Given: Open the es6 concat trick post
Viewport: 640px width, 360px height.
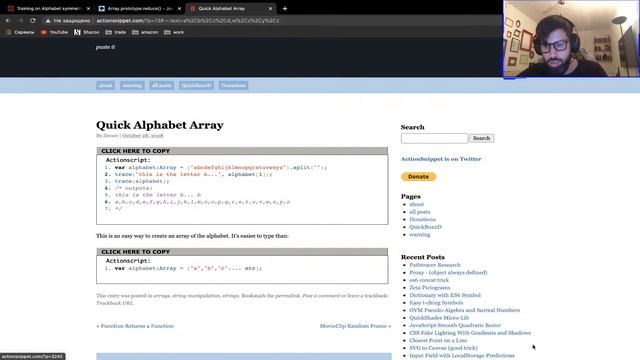Looking at the screenshot, I should click(x=429, y=280).
